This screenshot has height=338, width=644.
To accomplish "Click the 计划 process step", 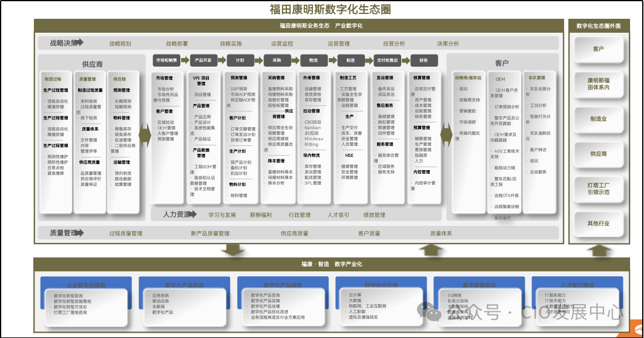I will click(x=240, y=61).
